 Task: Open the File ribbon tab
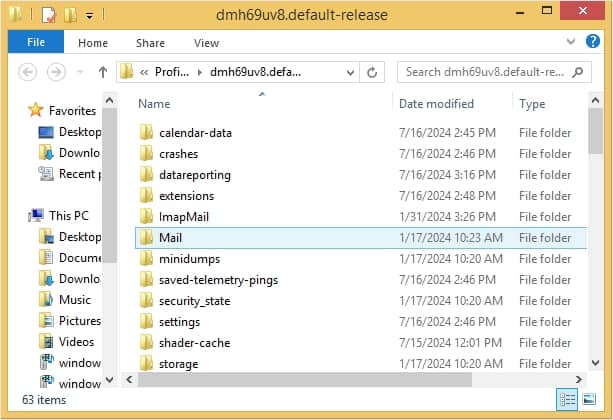coord(36,42)
